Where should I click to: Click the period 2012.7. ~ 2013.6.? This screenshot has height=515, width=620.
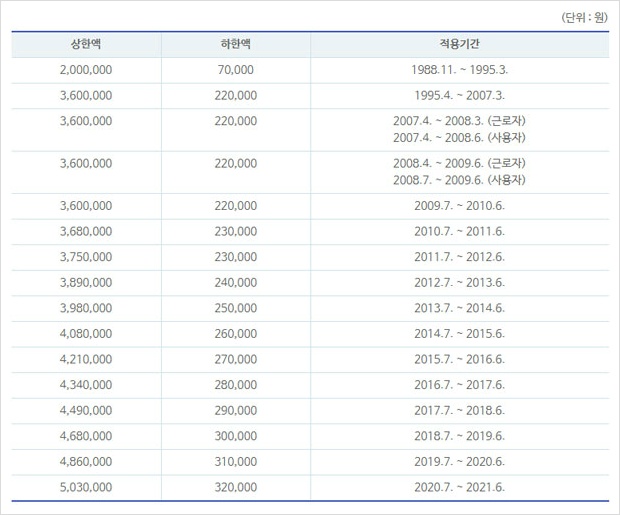[459, 283]
